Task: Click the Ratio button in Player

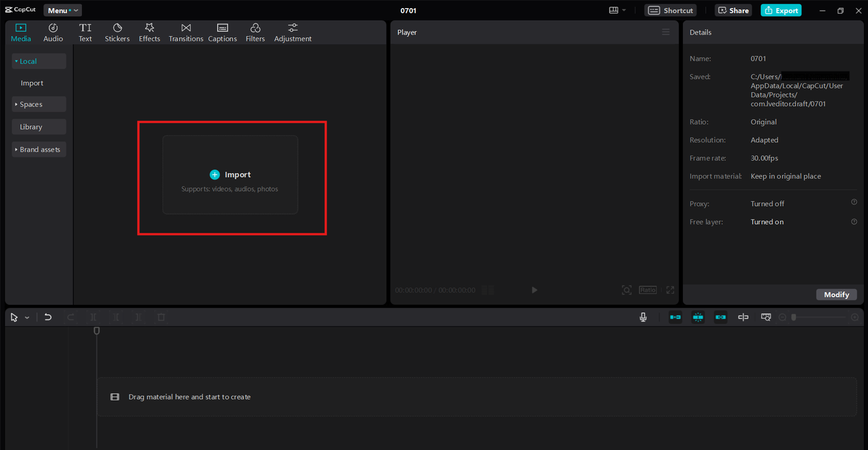Action: (x=648, y=290)
